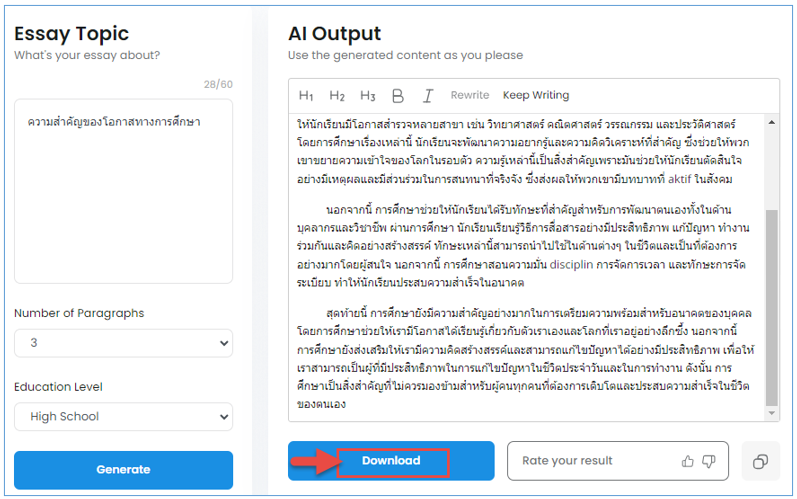This screenshot has width=797, height=499.
Task: Click the Generate button
Action: tap(124, 470)
